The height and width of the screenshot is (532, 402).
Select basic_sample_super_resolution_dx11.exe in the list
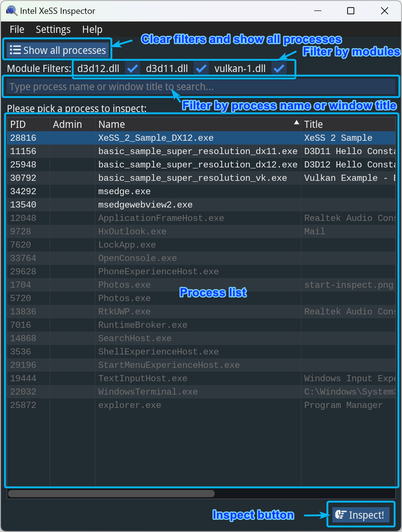tap(201, 151)
